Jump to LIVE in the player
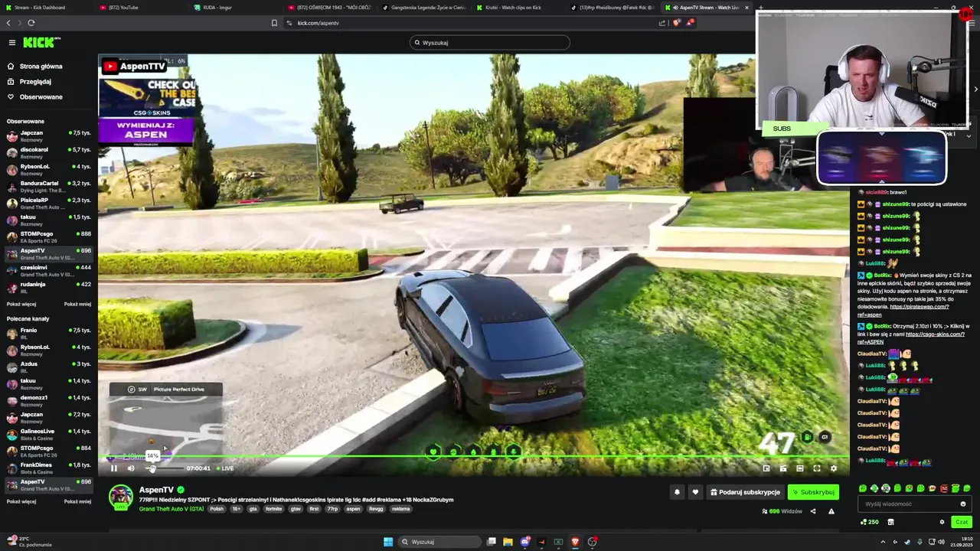The image size is (980, 551). click(225, 468)
